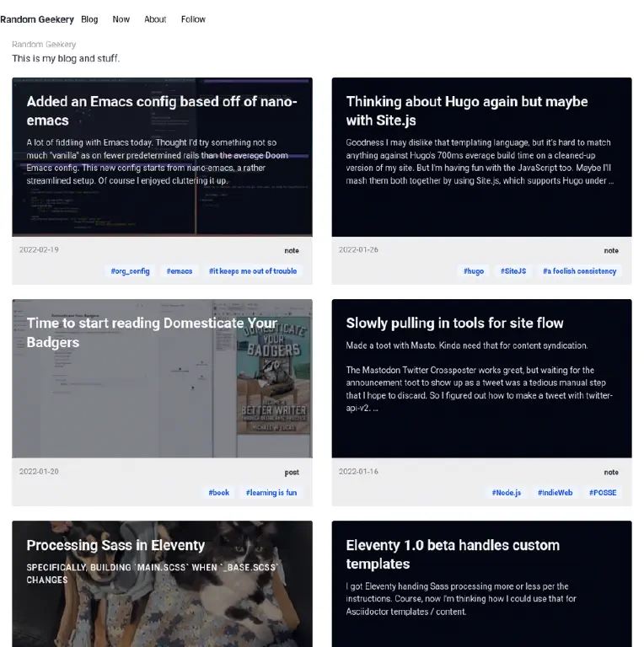Click the 'Goodness I may dislike that templating' excerpt
644x647 pixels.
[x=480, y=162]
